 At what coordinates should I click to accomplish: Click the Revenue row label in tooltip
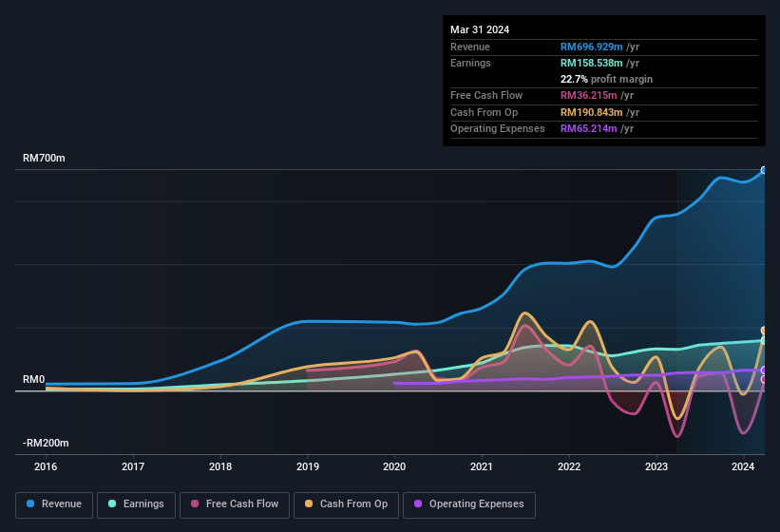(x=470, y=47)
